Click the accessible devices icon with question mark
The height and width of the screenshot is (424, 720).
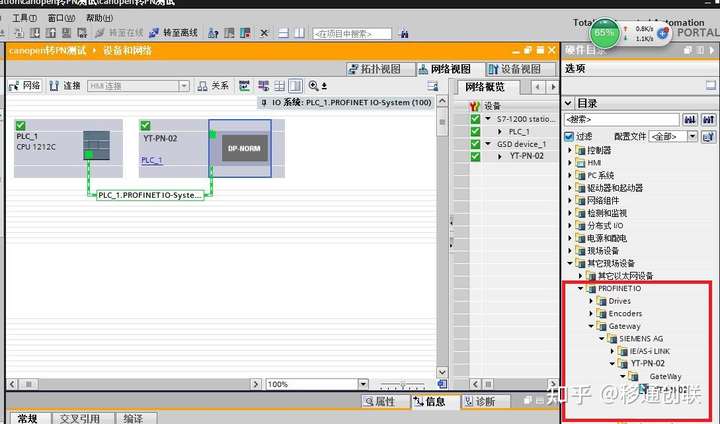(213, 33)
